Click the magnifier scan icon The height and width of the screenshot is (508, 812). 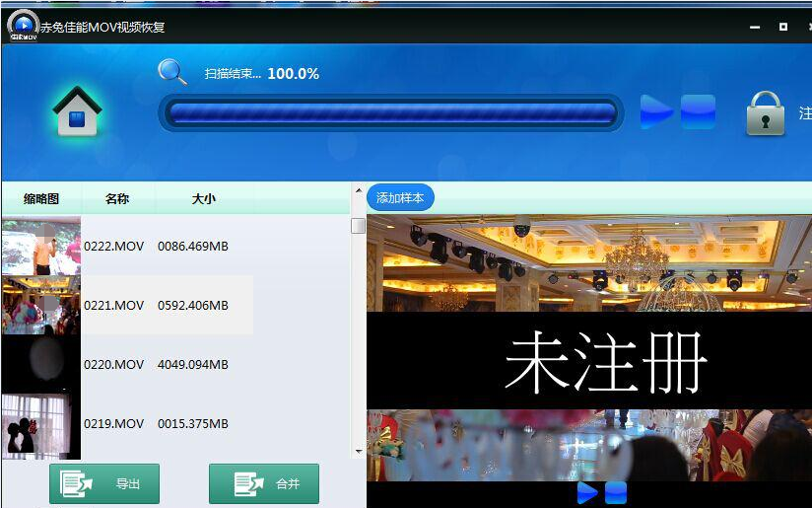pyautogui.click(x=173, y=72)
